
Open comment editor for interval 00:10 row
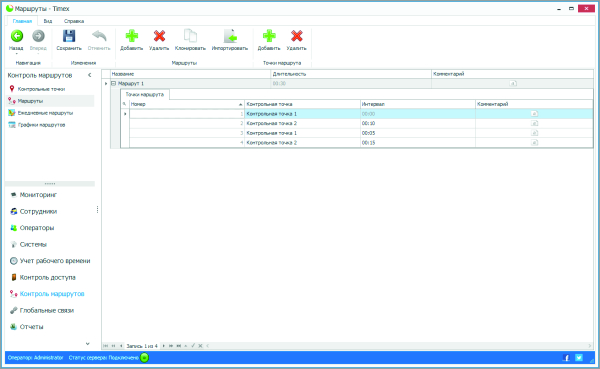coord(535,123)
